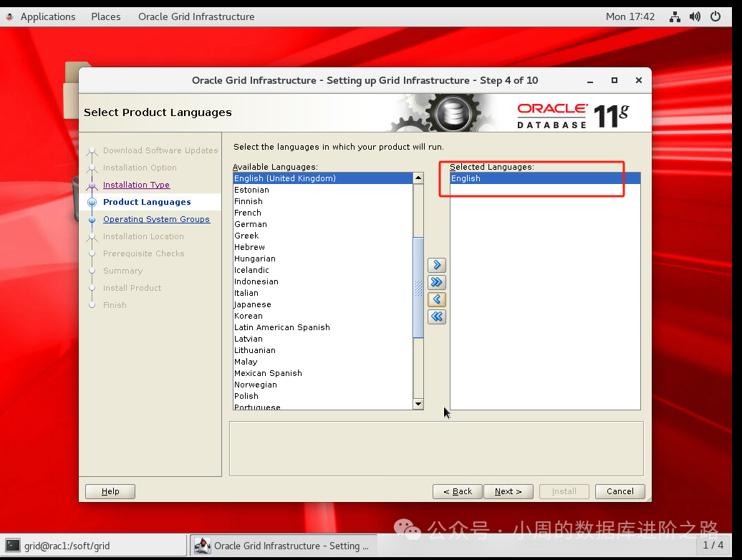Select Latvian in available languages
The image size is (742, 560).
tap(323, 339)
